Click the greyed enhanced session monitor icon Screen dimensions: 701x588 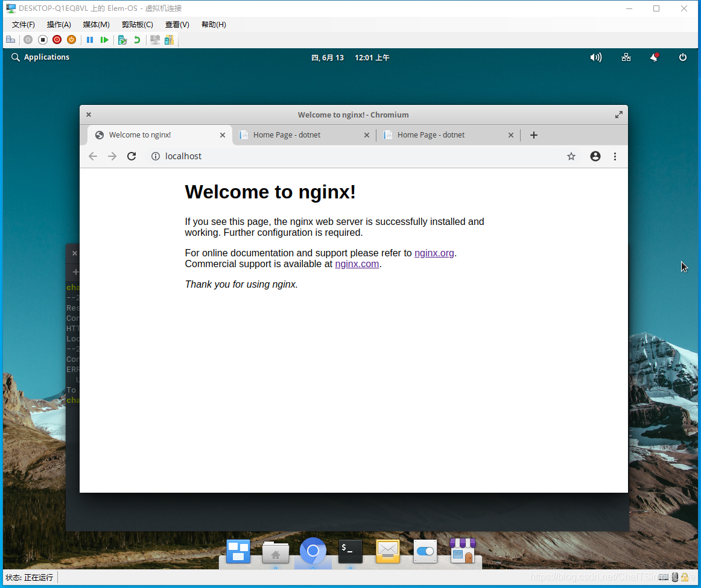(155, 40)
